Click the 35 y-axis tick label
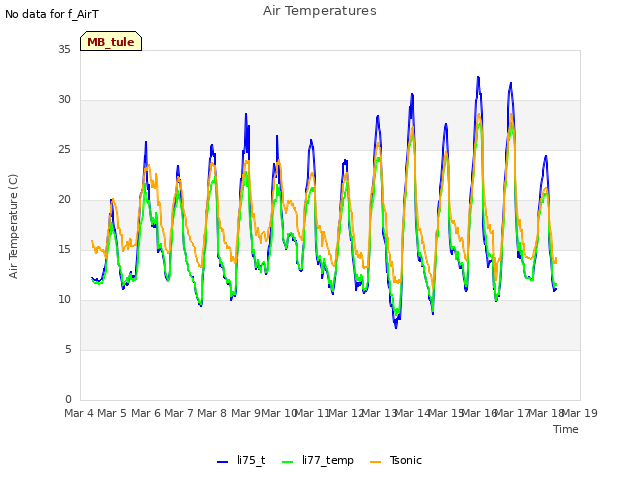This screenshot has height=480, width=640. pos(64,49)
